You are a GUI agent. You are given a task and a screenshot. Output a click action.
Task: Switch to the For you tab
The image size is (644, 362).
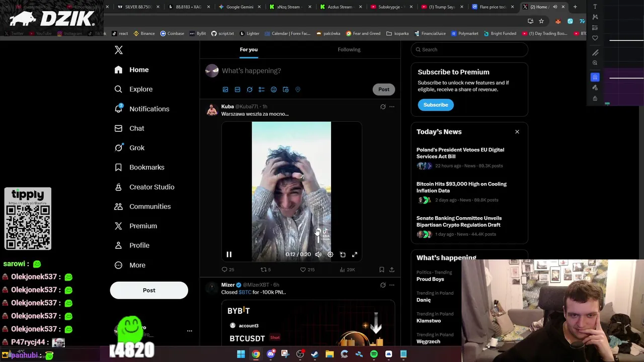[249, 49]
